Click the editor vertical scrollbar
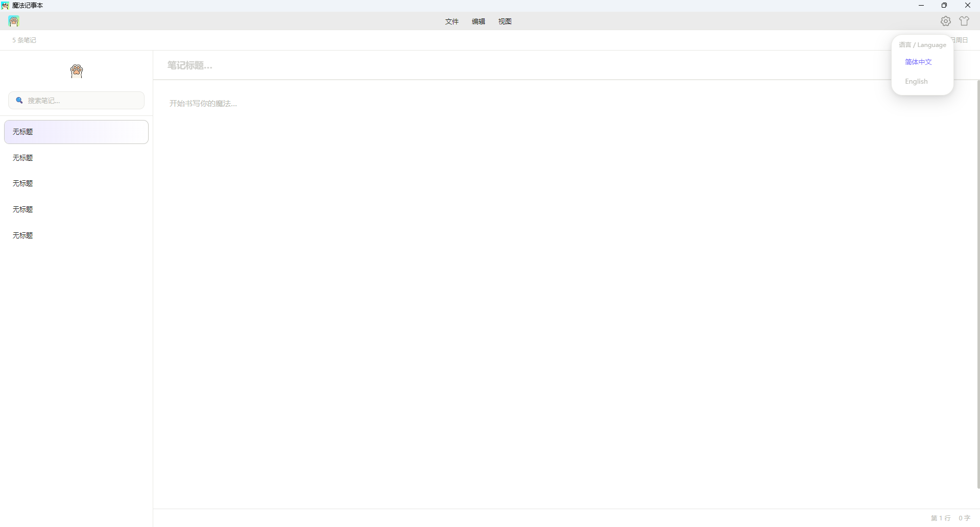 click(978, 284)
